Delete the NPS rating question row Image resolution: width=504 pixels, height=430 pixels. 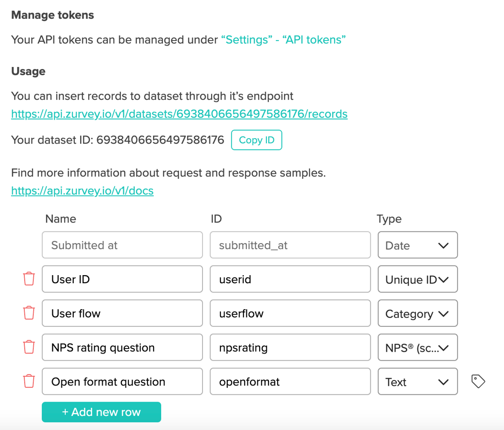click(29, 347)
